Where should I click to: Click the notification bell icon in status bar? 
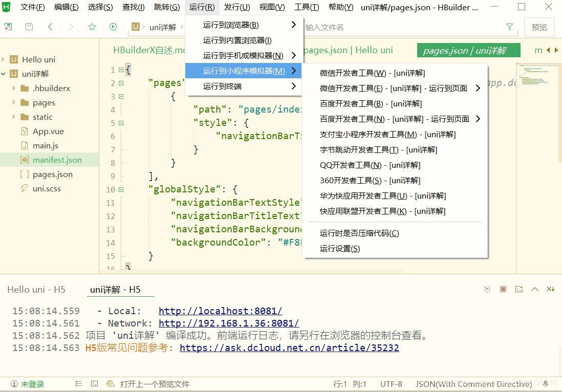coord(546,384)
